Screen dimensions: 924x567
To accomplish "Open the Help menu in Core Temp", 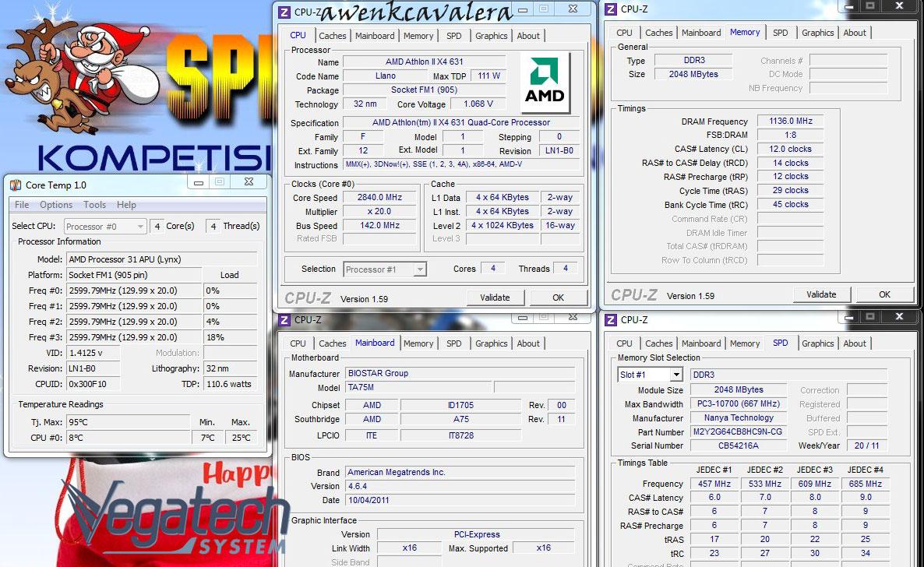I will (126, 205).
